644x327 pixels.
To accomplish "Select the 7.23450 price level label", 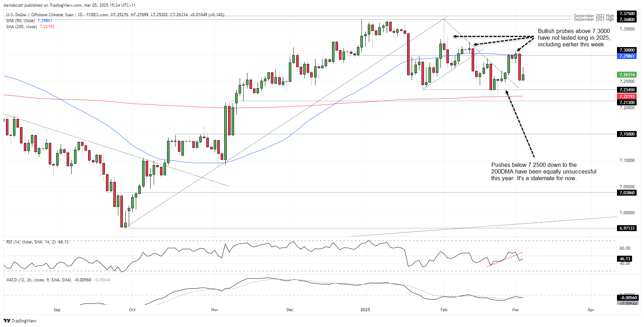I will click(627, 90).
